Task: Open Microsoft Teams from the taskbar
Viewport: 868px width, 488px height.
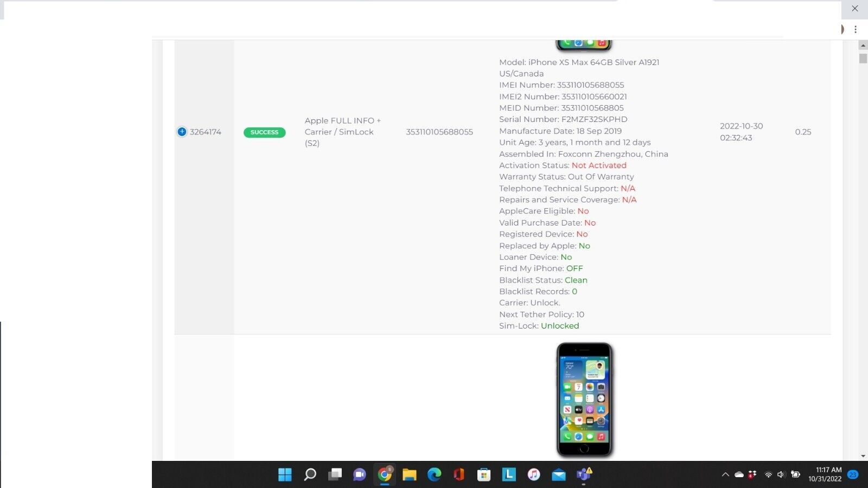Action: (x=584, y=474)
